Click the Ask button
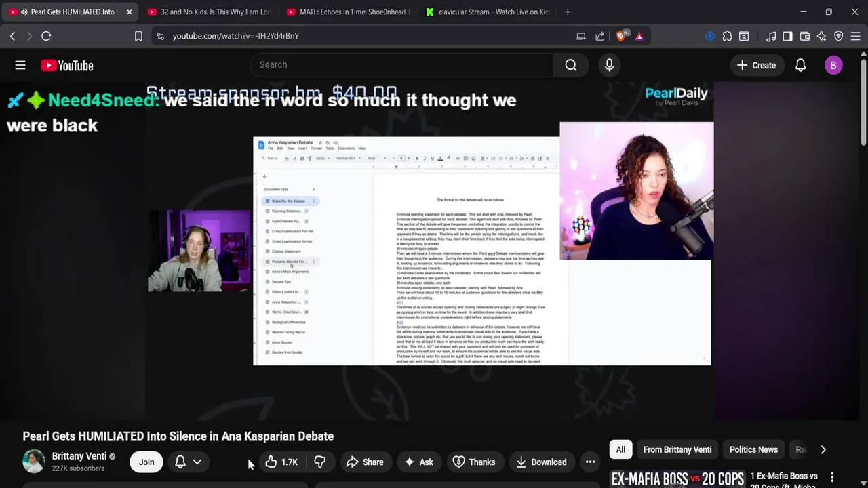 (418, 462)
